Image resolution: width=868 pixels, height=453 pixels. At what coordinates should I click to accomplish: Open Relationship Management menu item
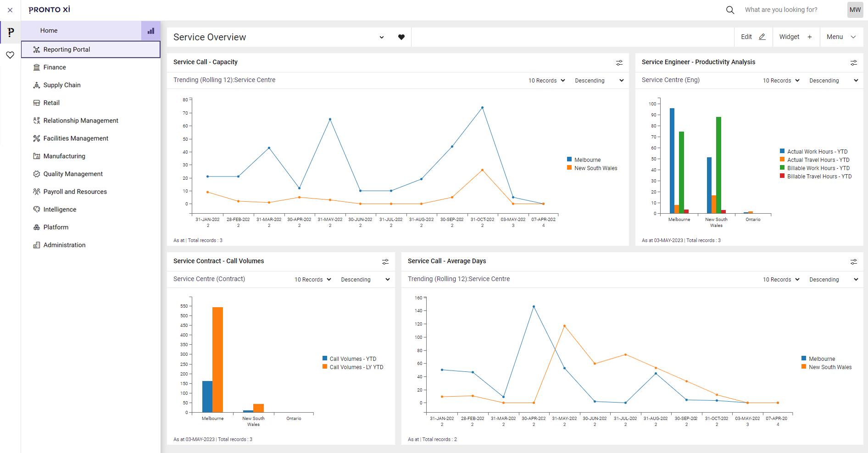point(91,121)
